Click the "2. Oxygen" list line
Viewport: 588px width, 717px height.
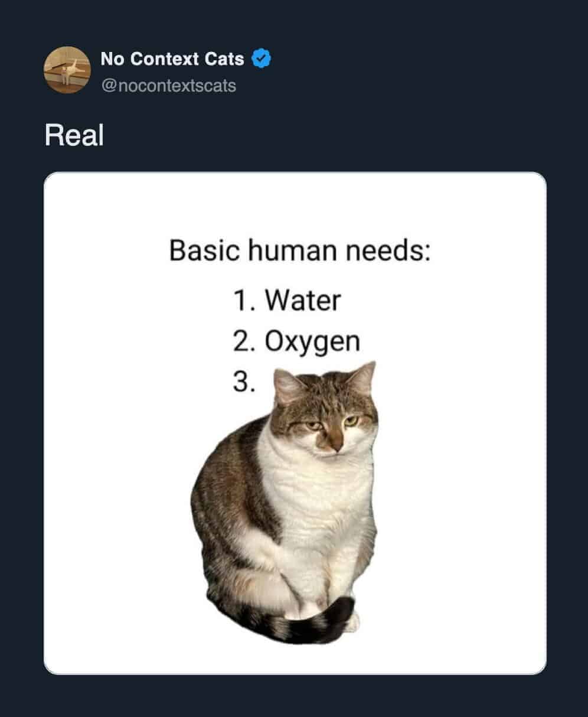click(296, 342)
